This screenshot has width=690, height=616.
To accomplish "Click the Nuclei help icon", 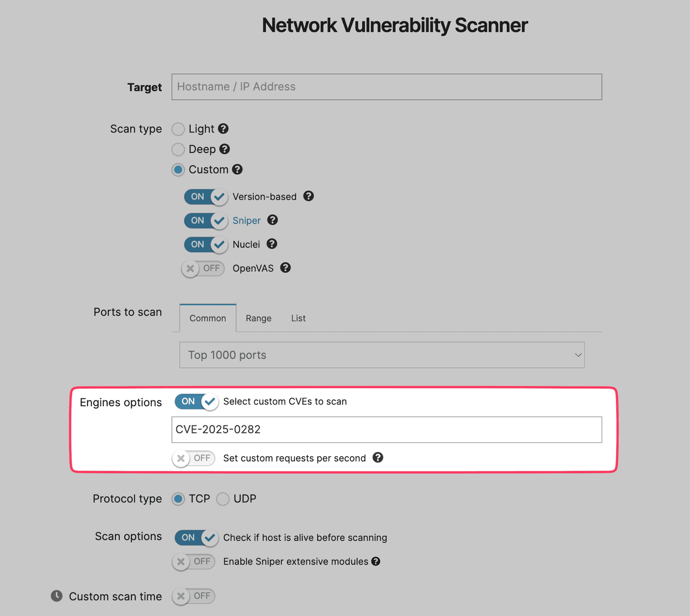I will 272,244.
